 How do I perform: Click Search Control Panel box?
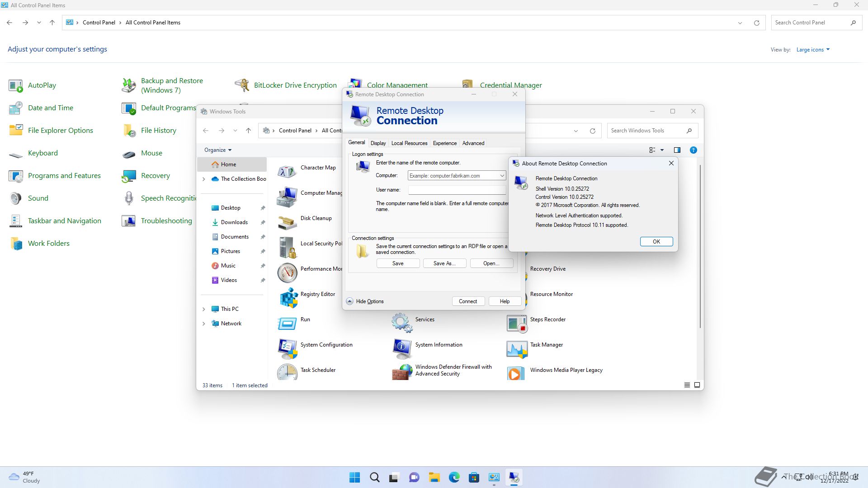tap(816, 23)
